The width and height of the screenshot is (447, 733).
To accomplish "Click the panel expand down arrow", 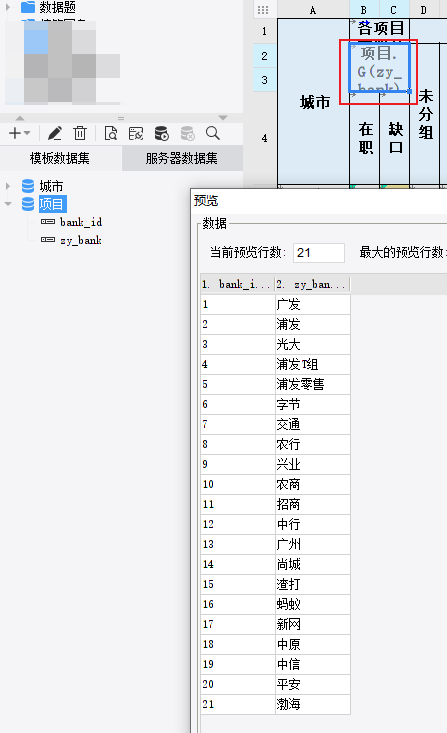I will coord(223,118).
